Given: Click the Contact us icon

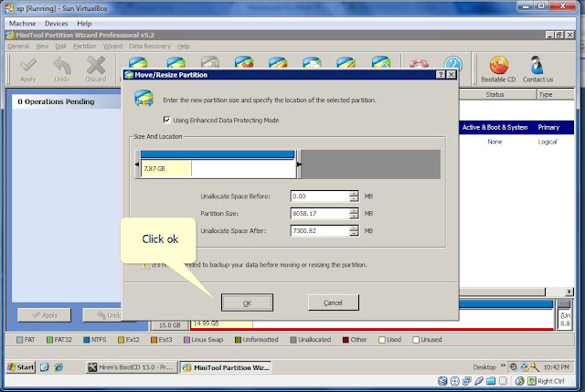Looking at the screenshot, I should pyautogui.click(x=537, y=69).
